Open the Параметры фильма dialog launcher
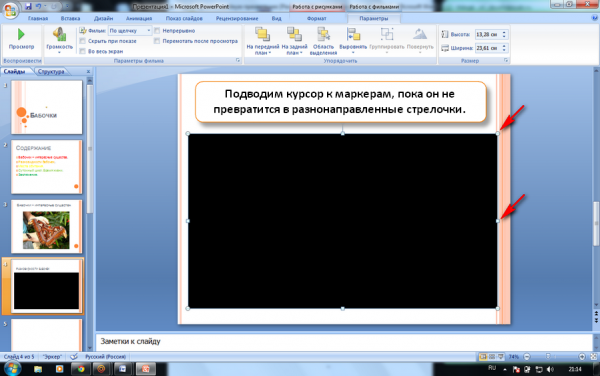The image size is (600, 376). tap(238, 60)
